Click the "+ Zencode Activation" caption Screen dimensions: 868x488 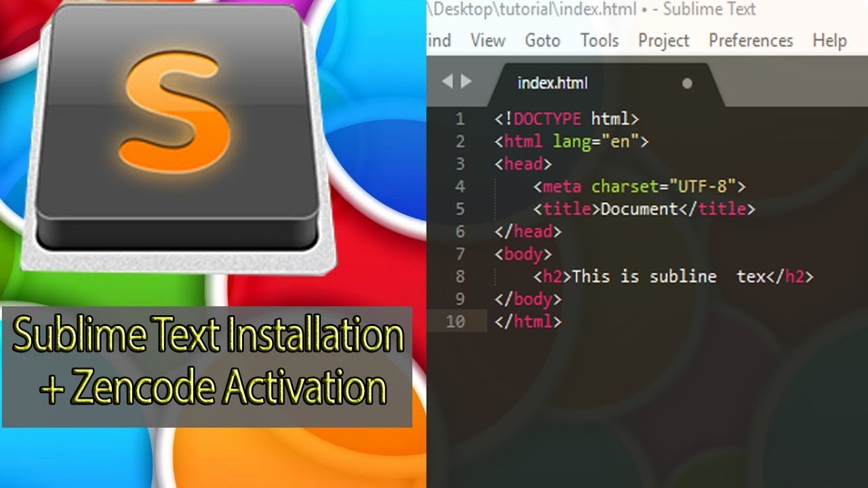tap(213, 389)
